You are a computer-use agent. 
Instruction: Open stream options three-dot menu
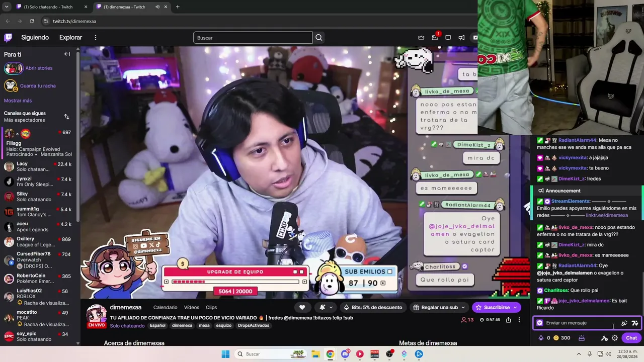(519, 320)
